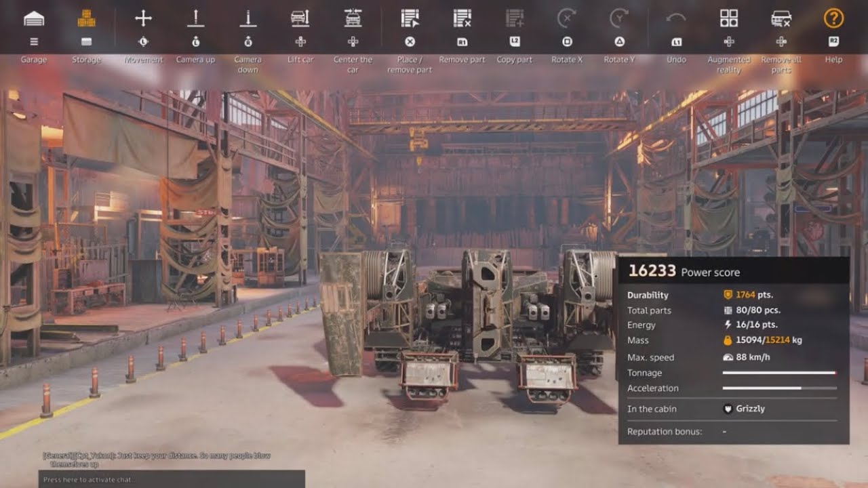Image resolution: width=868 pixels, height=488 pixels.
Task: Click the R2 key hint under Help
Action: [833, 42]
